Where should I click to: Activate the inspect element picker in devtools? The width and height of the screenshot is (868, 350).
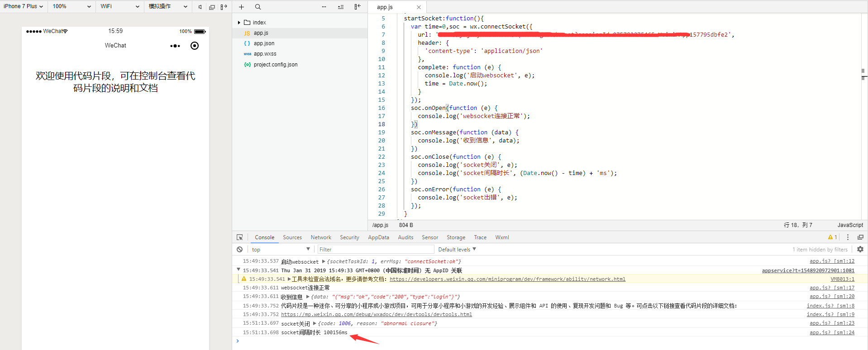tap(240, 237)
